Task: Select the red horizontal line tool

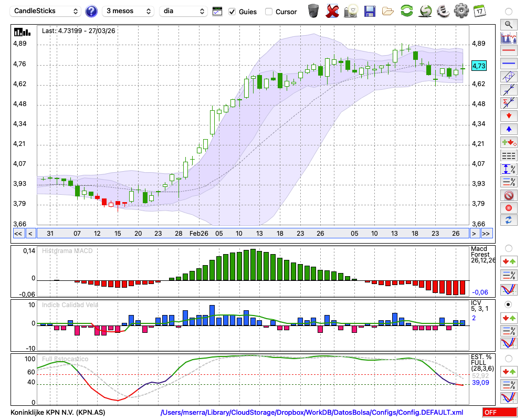Action: [508, 51]
